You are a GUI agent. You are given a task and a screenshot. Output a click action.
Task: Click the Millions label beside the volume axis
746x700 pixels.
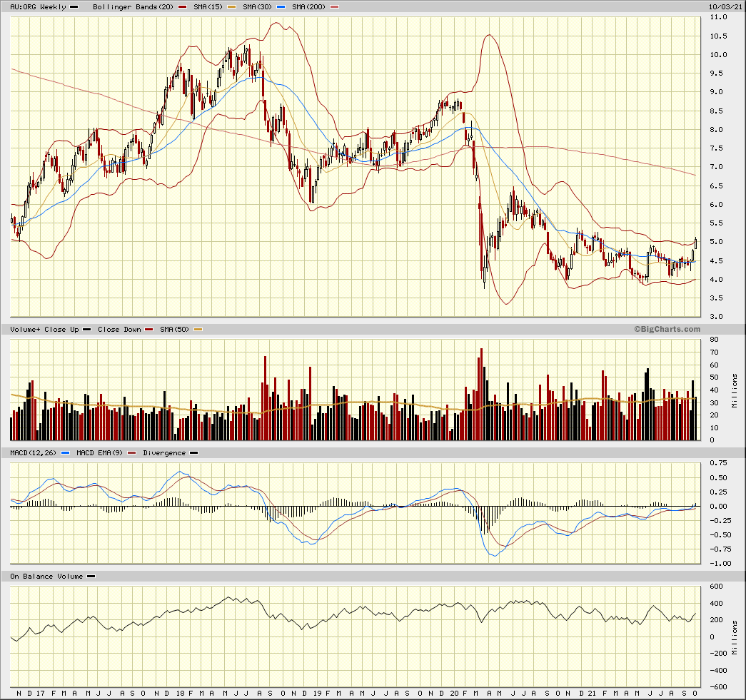(x=735, y=390)
